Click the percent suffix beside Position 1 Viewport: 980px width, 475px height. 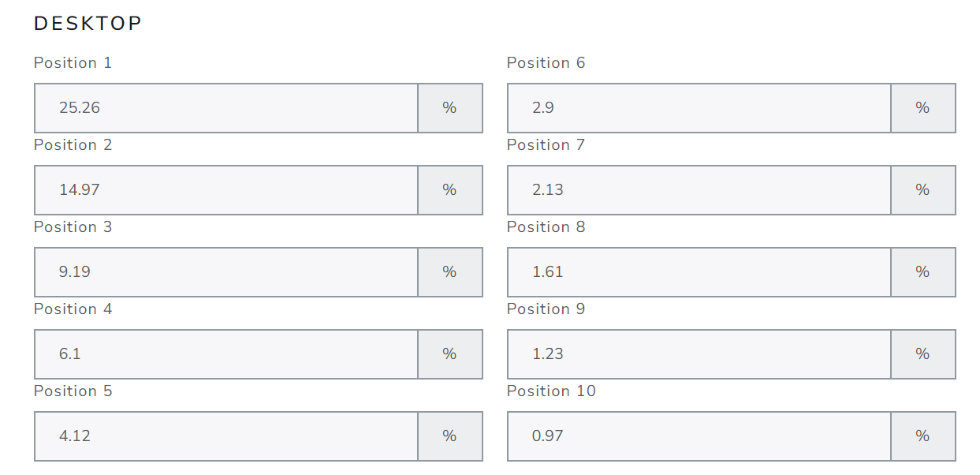tap(450, 108)
